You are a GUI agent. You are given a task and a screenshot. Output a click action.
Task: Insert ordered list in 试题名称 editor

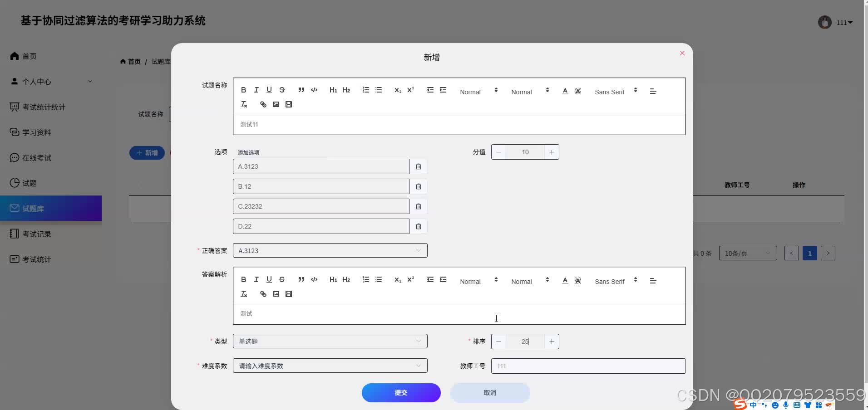click(x=366, y=90)
